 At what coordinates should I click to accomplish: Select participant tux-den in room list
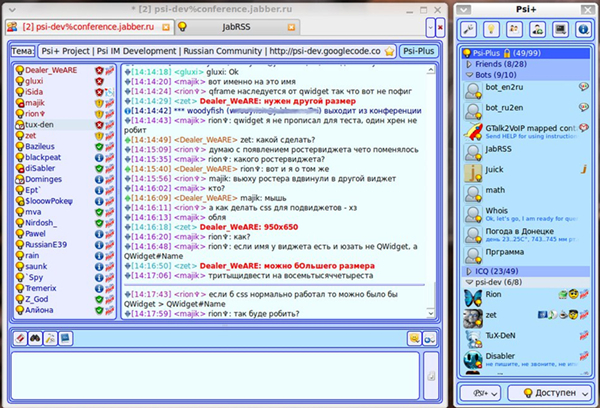click(64, 125)
